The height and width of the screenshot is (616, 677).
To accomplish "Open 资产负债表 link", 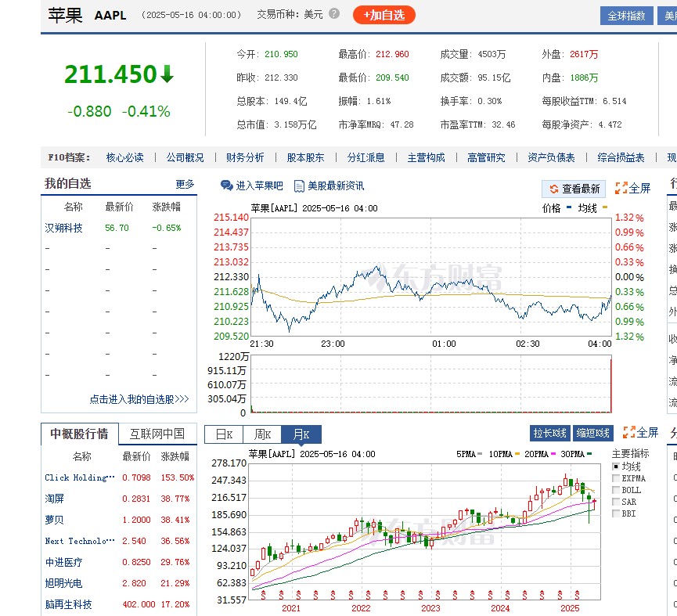I will (x=551, y=157).
